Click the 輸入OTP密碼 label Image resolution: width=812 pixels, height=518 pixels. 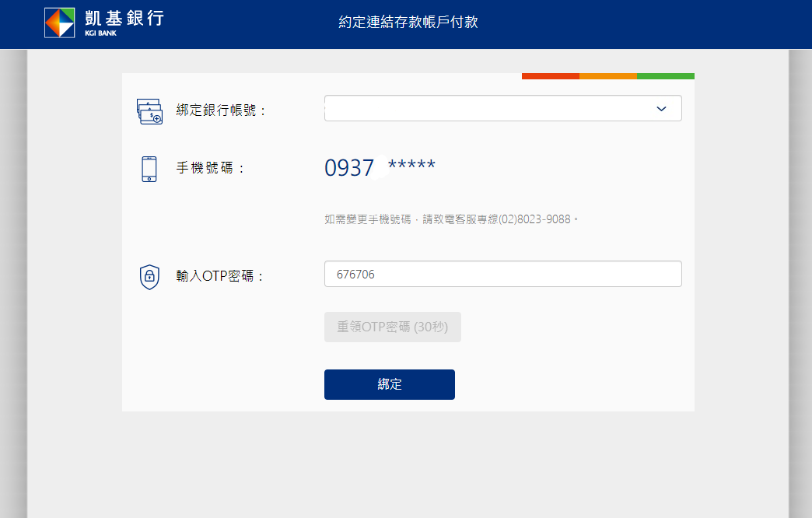(x=219, y=275)
